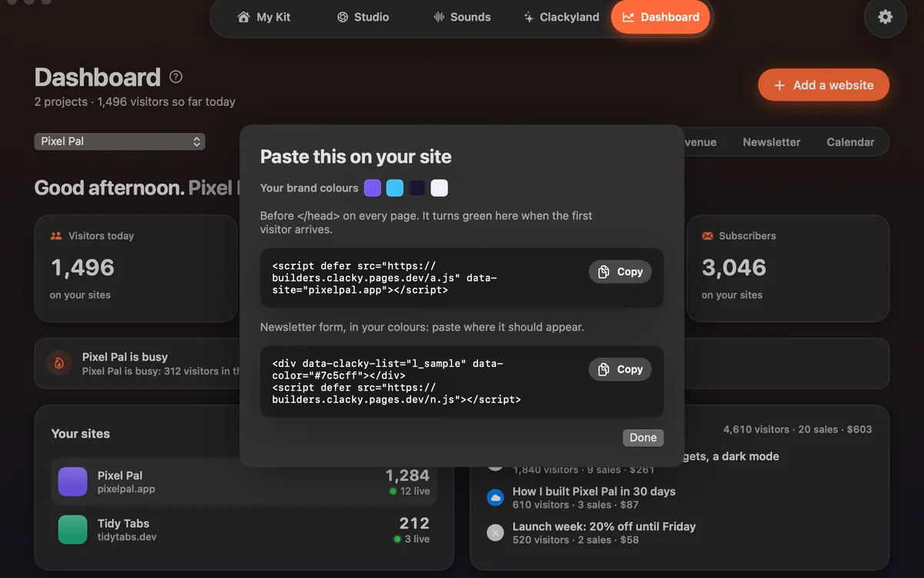Open "How I built Pixel Pal in 30 days"
Viewport: 924px width, 578px height.
click(x=594, y=491)
